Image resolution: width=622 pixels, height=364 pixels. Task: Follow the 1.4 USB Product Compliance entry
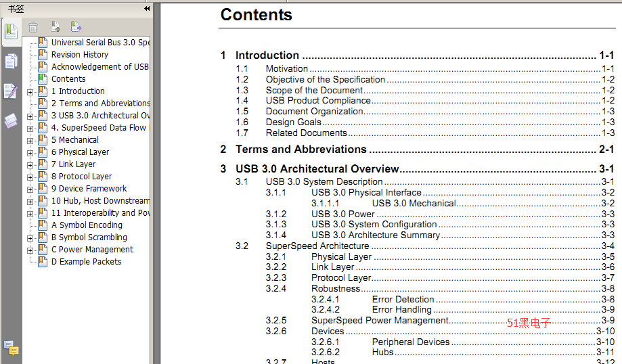[425, 100]
